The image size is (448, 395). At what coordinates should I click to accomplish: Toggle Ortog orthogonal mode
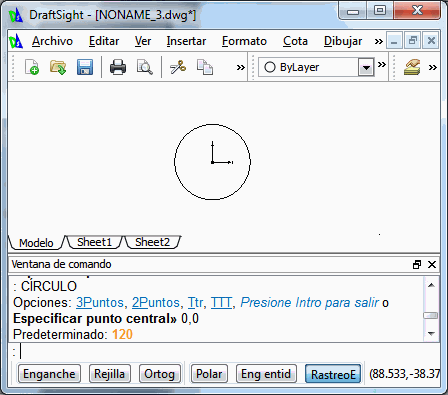tap(160, 374)
